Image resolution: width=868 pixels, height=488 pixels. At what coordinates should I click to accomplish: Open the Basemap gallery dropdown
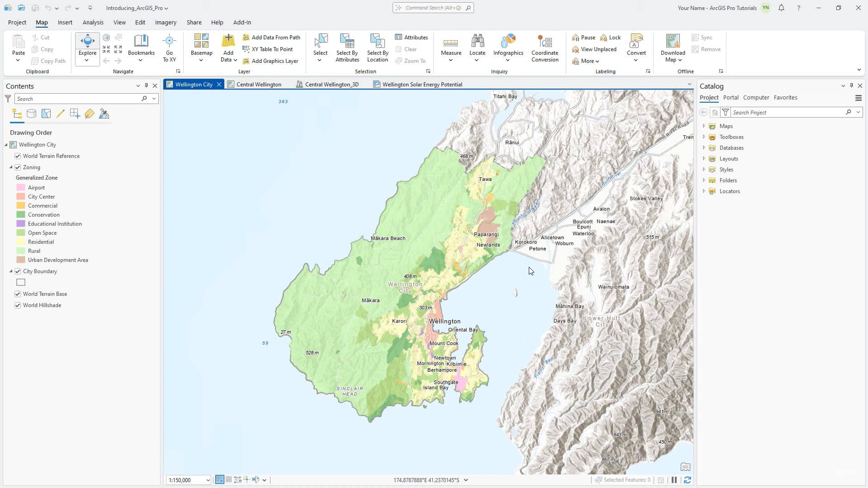tap(201, 60)
